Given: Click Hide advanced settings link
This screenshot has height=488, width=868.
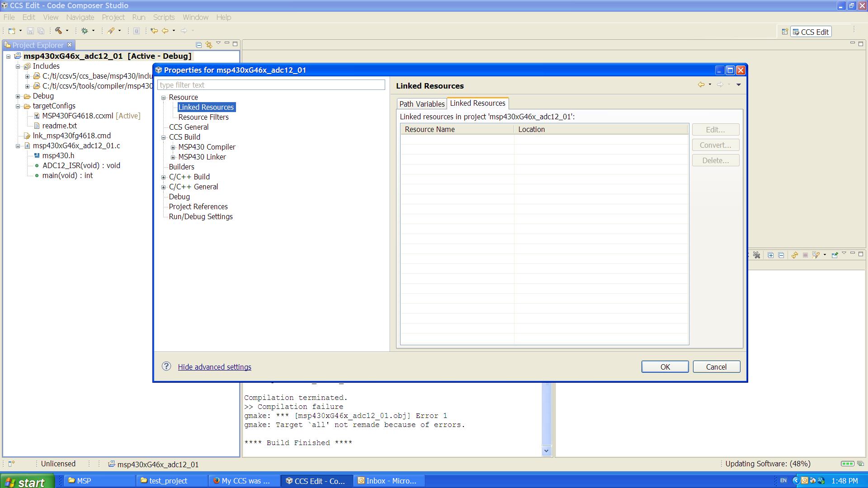Looking at the screenshot, I should tap(214, 367).
